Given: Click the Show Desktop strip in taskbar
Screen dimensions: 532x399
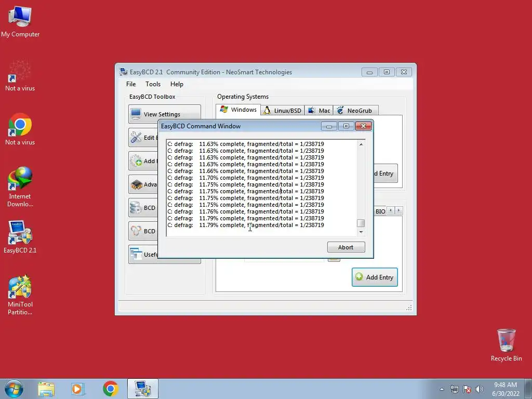Looking at the screenshot, I should (528, 389).
